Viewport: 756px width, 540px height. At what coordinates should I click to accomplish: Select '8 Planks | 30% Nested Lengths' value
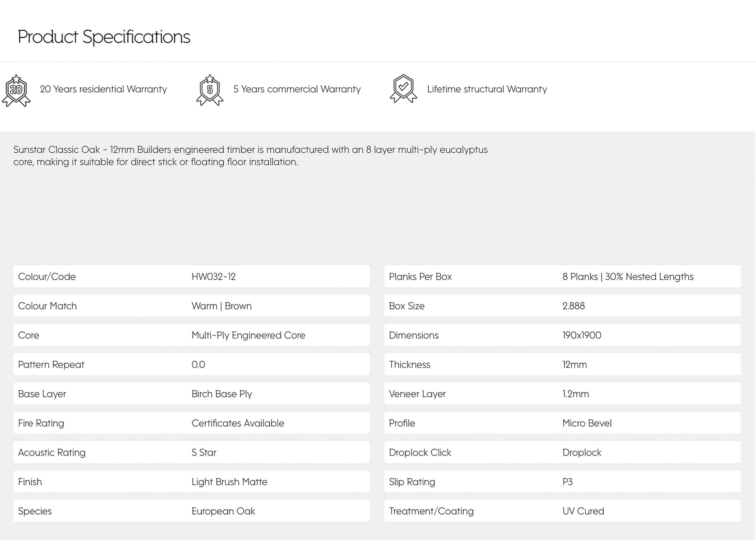click(x=628, y=276)
